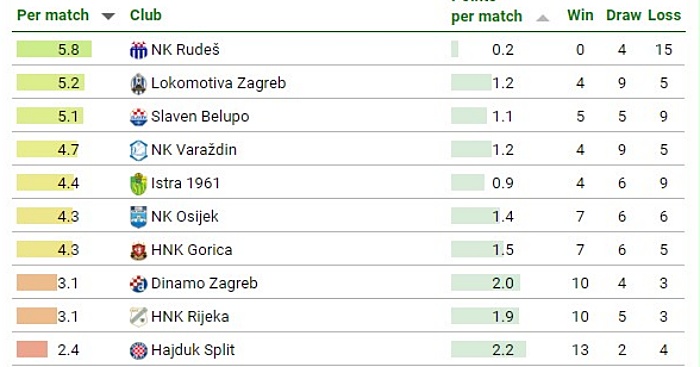This screenshot has width=700, height=367.
Task: Click the Dinamo Zagreb crest icon
Action: coord(138,284)
